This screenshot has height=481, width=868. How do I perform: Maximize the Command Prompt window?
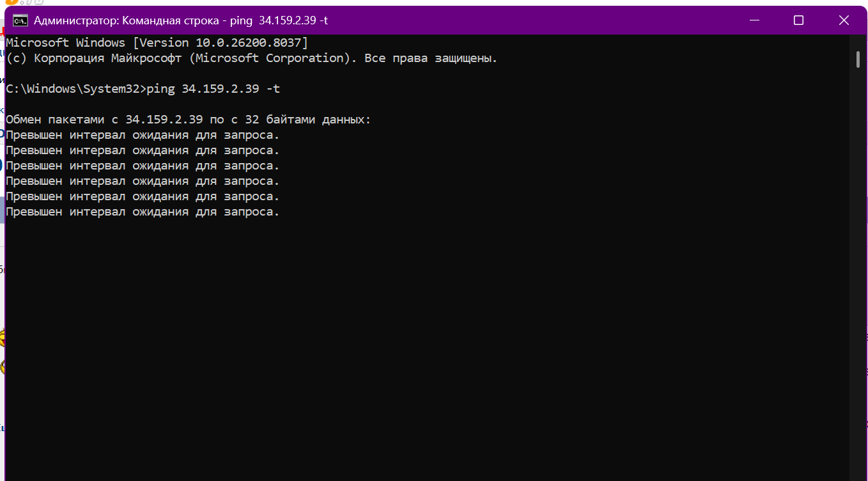click(x=798, y=20)
